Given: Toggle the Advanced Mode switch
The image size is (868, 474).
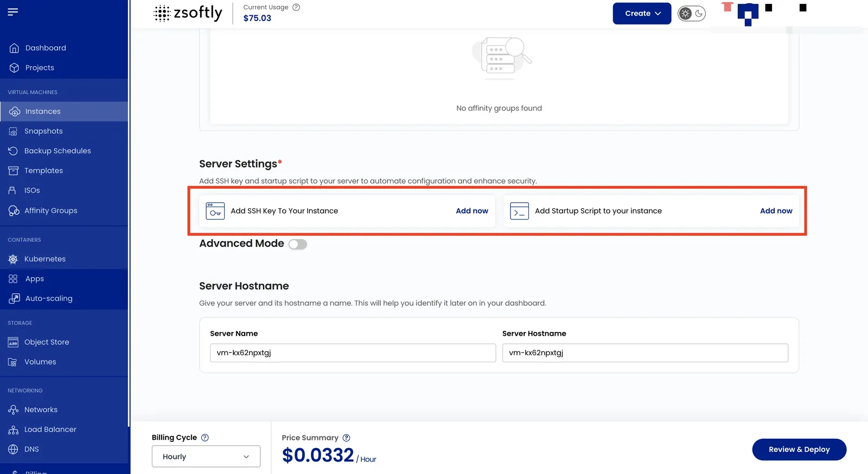Looking at the screenshot, I should click(298, 244).
